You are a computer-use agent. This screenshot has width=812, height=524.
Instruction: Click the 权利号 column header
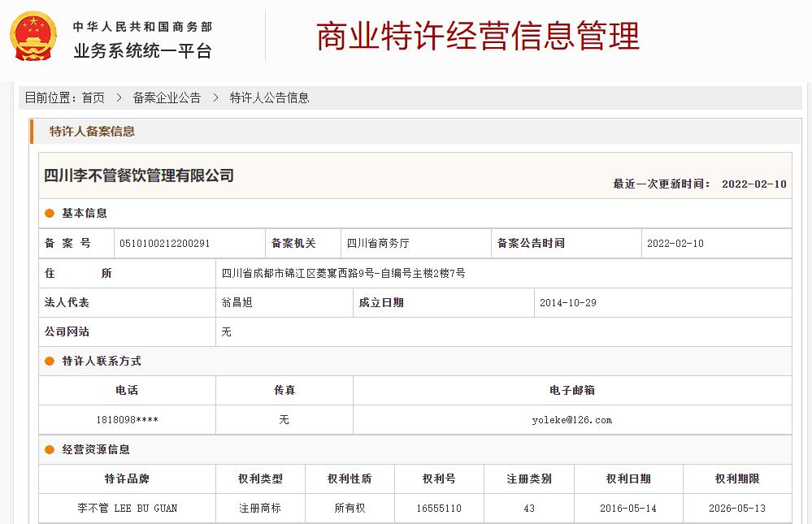pyautogui.click(x=439, y=479)
